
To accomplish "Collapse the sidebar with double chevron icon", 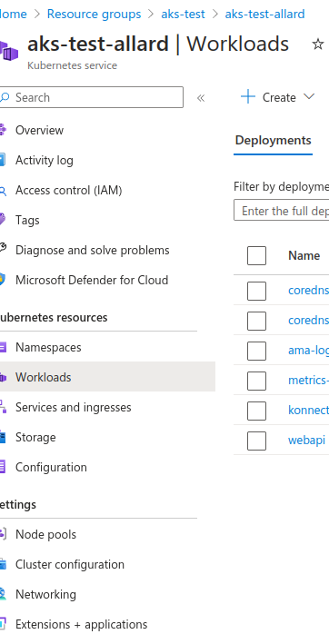I will [x=201, y=98].
